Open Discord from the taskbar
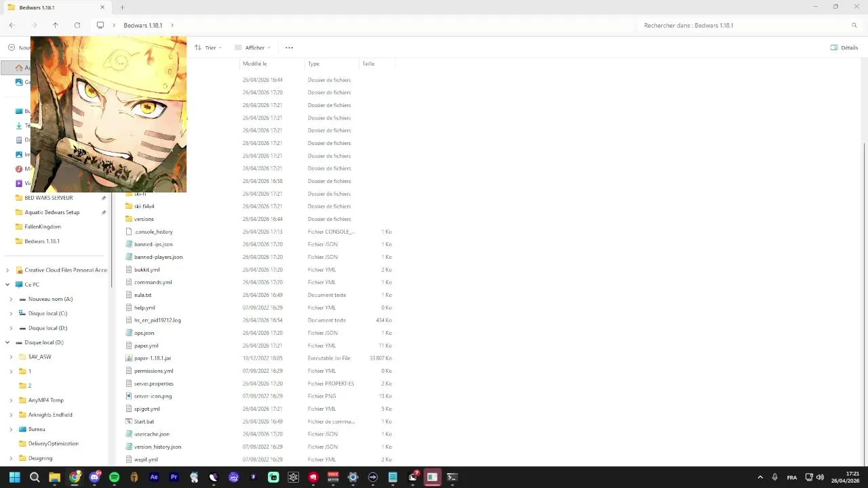 point(94,477)
